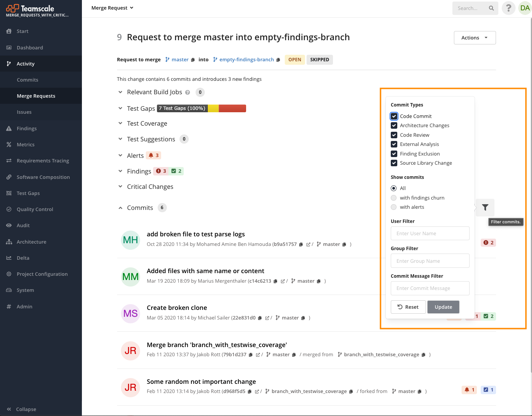Click the Update button in the filter panel

(x=443, y=307)
